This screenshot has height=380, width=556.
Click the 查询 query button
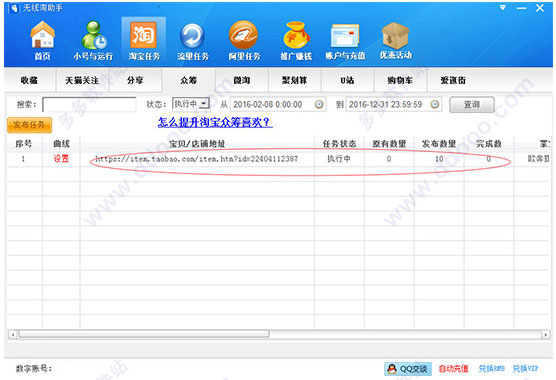click(x=472, y=105)
